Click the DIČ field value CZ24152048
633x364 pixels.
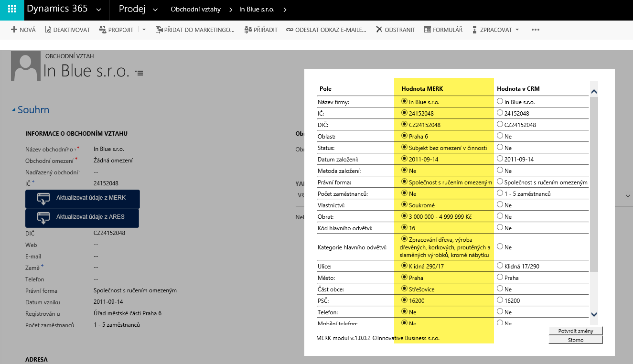tap(109, 233)
